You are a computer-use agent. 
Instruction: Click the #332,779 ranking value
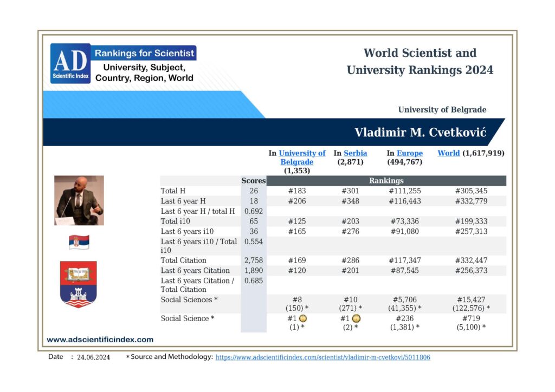point(471,201)
